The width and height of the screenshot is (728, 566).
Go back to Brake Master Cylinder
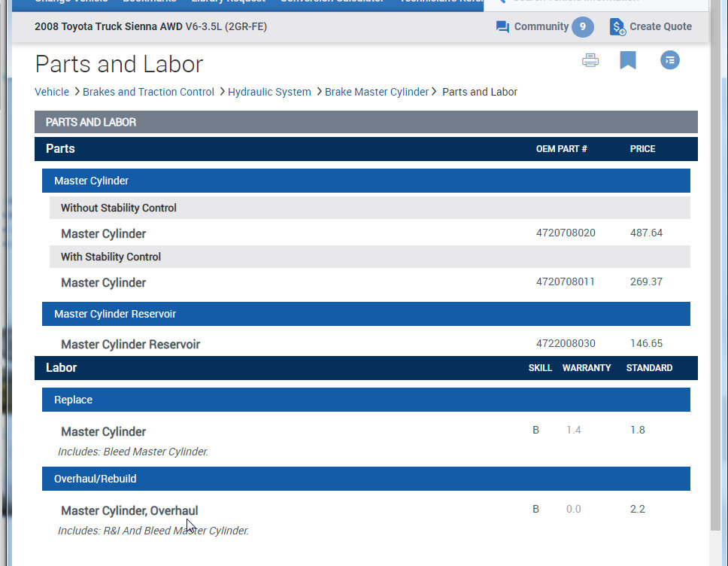pyautogui.click(x=377, y=92)
